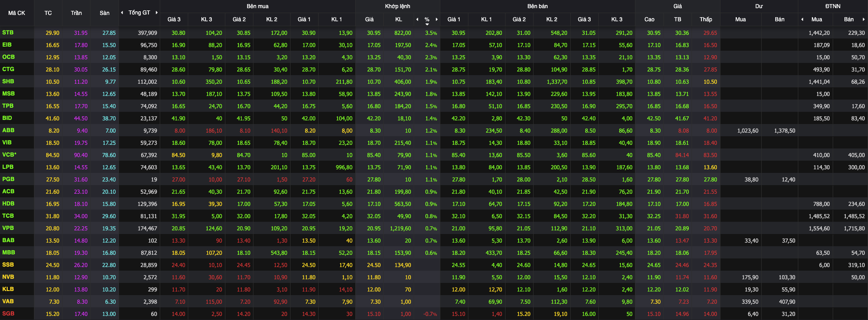
Task: Click VPB matched volume 1,219,60
Action: [401, 229]
